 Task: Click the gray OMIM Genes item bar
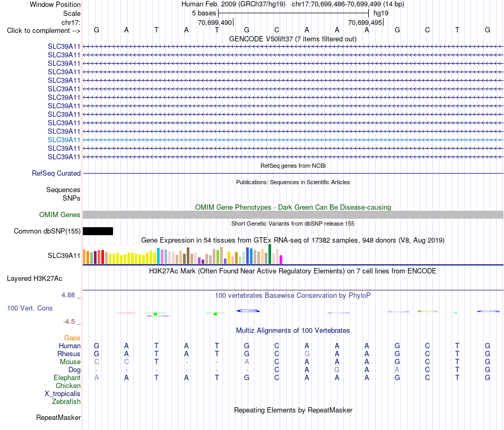(x=293, y=215)
